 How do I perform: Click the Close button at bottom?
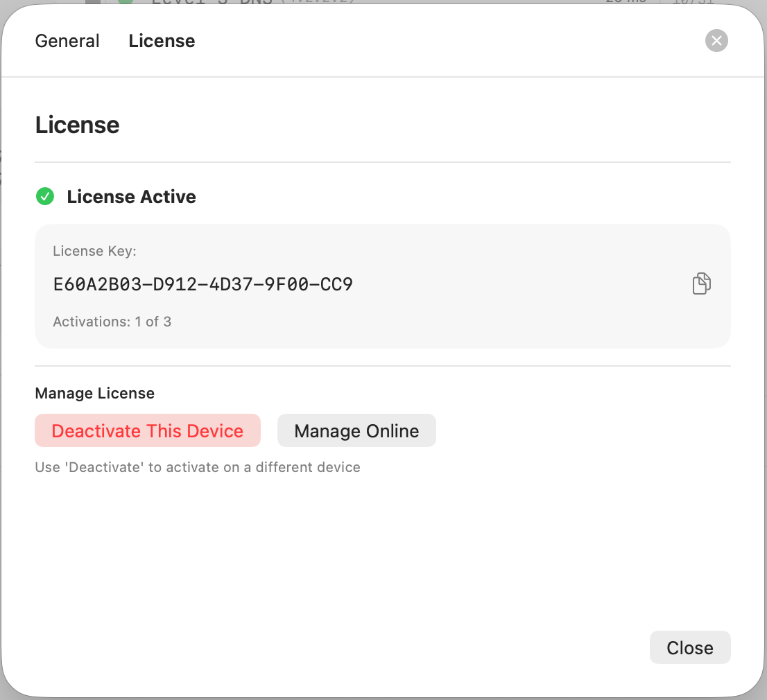coord(689,647)
